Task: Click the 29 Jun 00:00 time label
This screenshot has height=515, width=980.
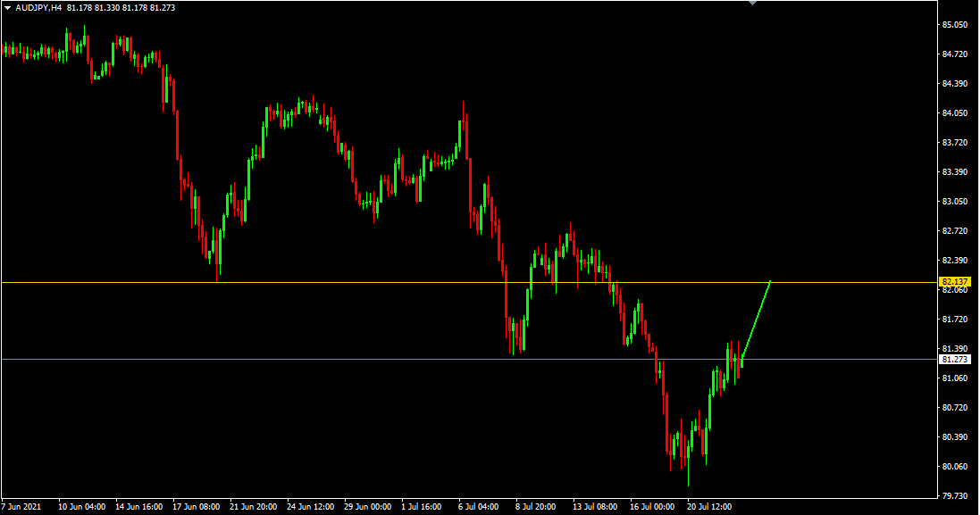Action: pyautogui.click(x=367, y=507)
